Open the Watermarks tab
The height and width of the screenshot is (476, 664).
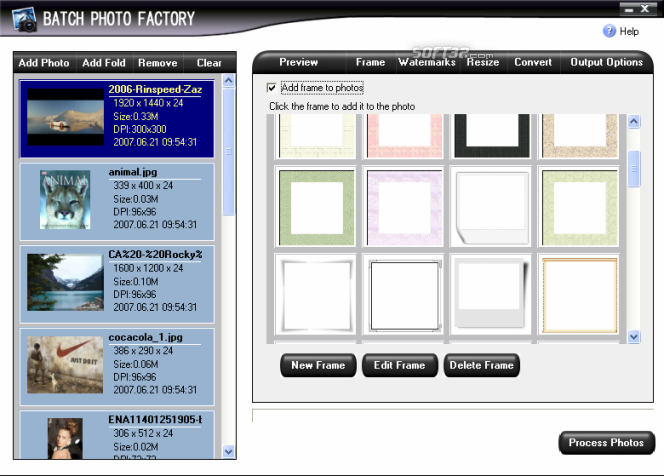427,62
